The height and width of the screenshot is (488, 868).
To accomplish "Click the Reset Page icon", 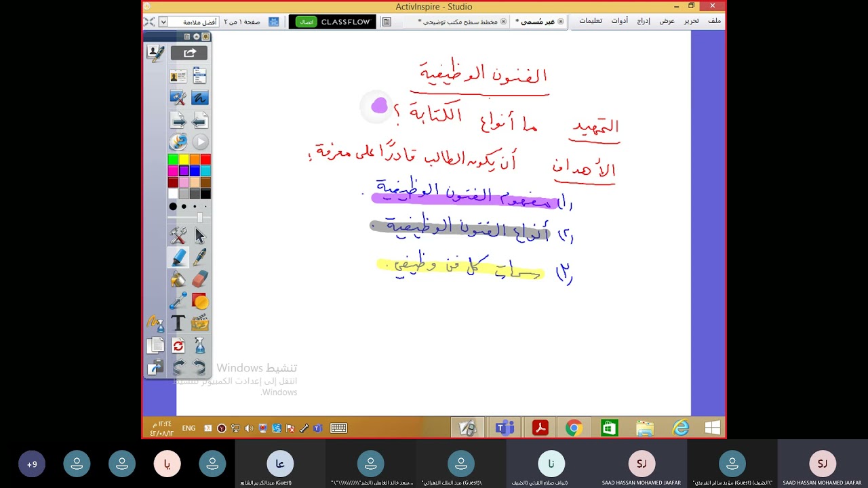I will click(178, 346).
